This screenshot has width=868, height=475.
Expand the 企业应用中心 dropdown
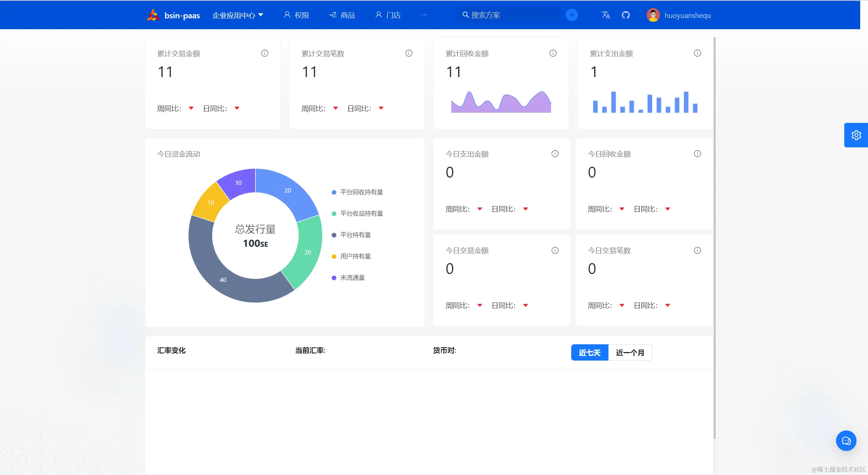point(237,15)
